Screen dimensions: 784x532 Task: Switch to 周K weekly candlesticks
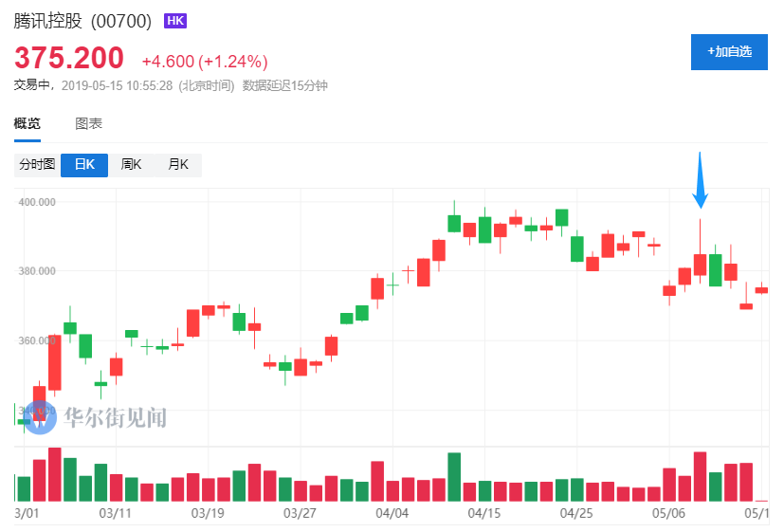coord(131,164)
